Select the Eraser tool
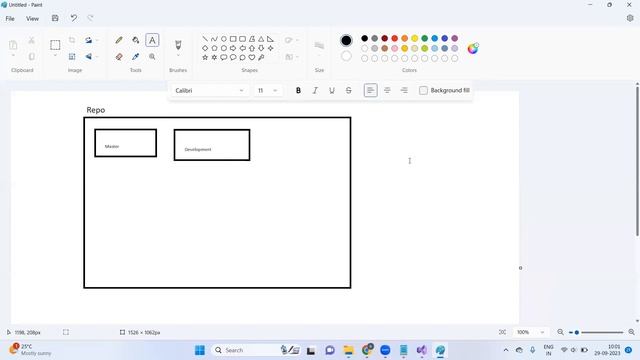The image size is (640, 360). pos(119,57)
